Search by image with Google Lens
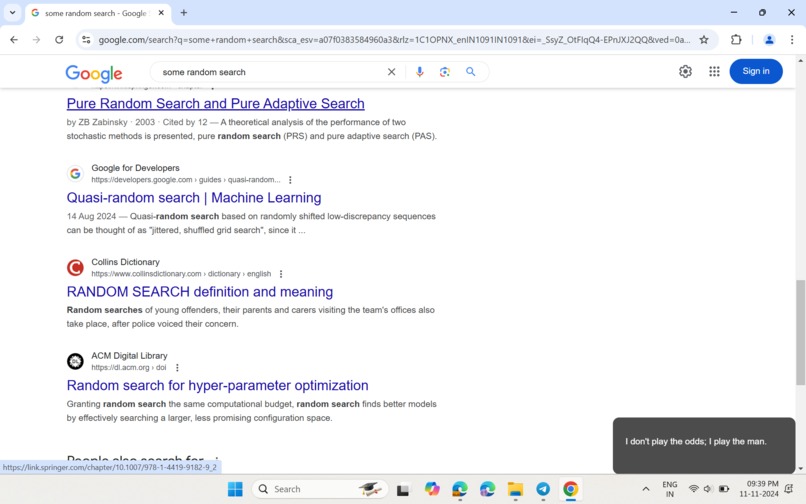The image size is (806, 504). pos(445,72)
